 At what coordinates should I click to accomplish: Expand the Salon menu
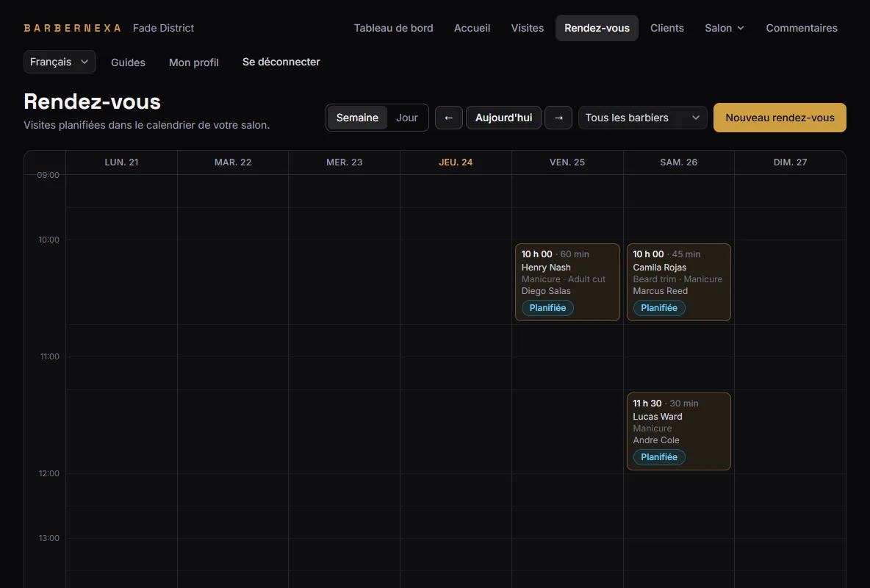[724, 28]
